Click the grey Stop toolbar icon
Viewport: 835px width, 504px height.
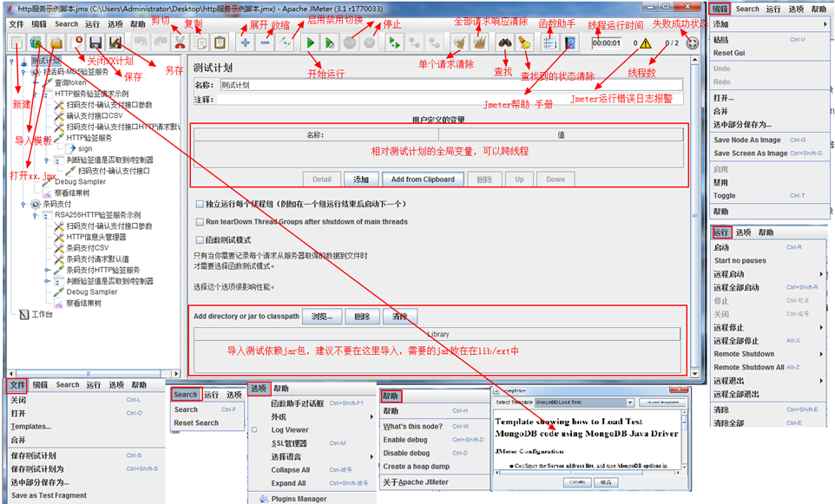[350, 43]
